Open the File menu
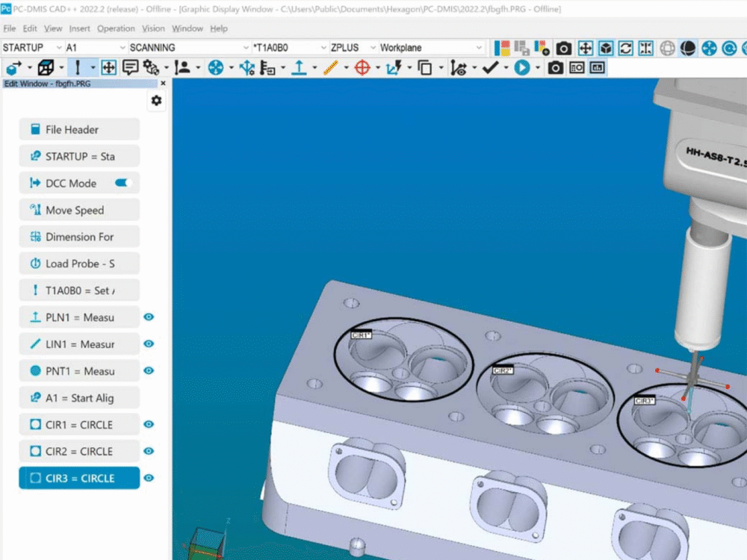Screen dimensions: 747x560 pyautogui.click(x=10, y=28)
